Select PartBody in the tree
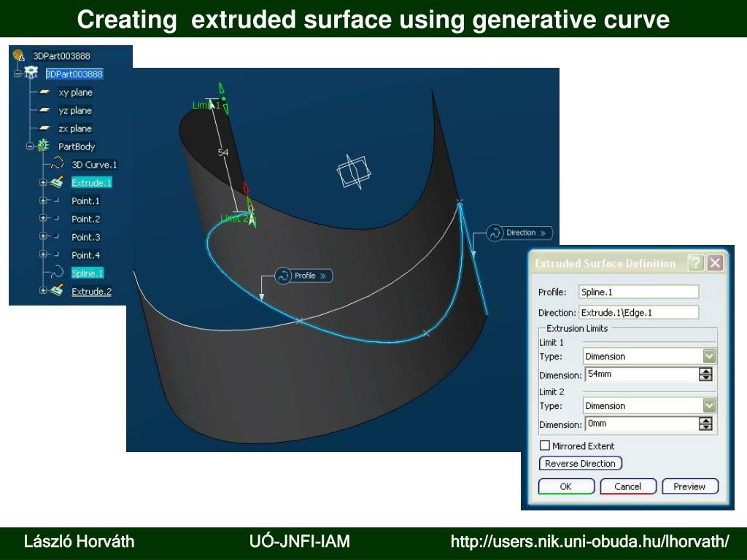 pyautogui.click(x=77, y=146)
